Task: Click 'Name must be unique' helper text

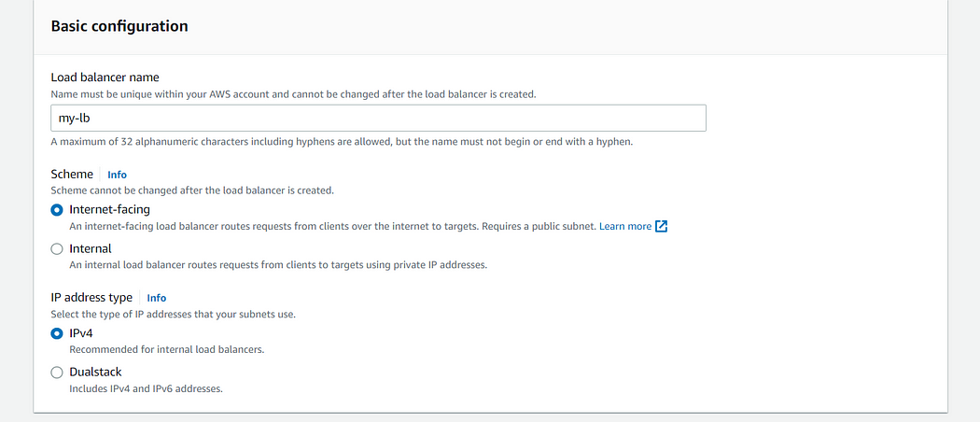Action: [293, 95]
